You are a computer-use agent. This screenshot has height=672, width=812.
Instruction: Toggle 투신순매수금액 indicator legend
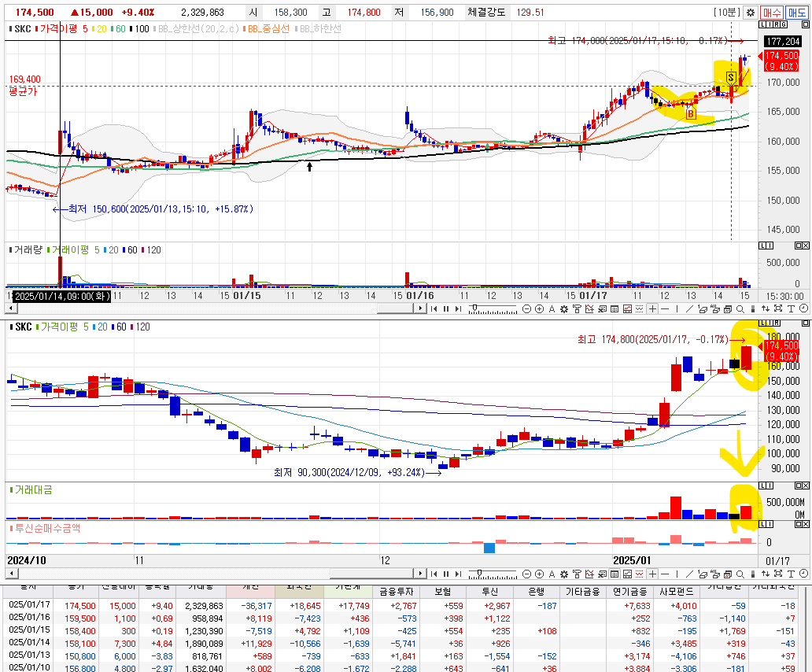click(46, 528)
